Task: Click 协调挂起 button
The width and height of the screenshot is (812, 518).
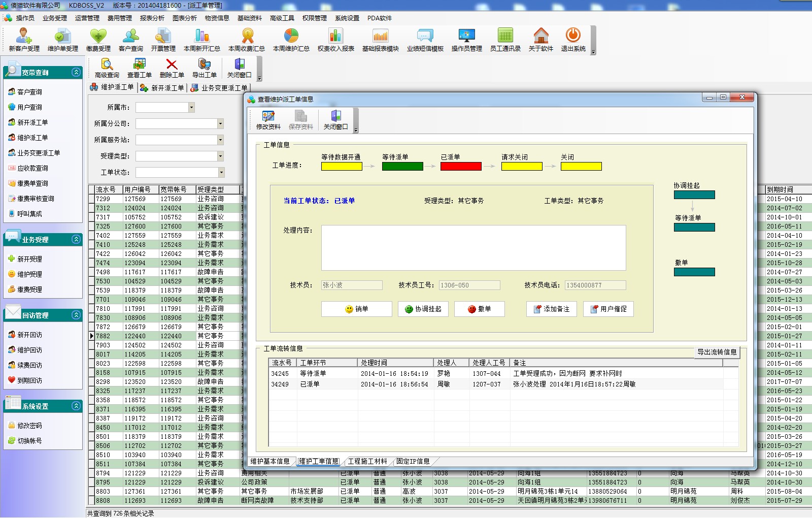Action: (x=423, y=309)
